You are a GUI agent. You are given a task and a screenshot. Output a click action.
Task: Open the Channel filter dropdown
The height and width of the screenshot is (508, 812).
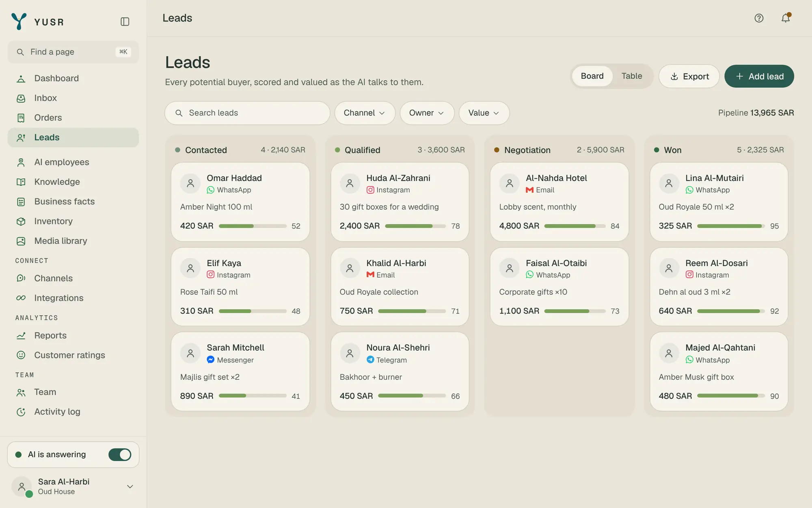tap(365, 113)
